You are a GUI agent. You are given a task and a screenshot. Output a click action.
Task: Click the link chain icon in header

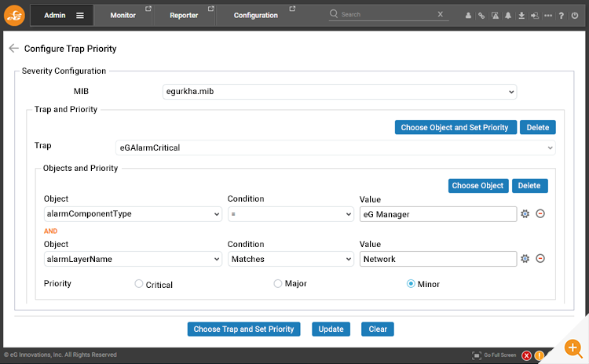[x=481, y=16]
